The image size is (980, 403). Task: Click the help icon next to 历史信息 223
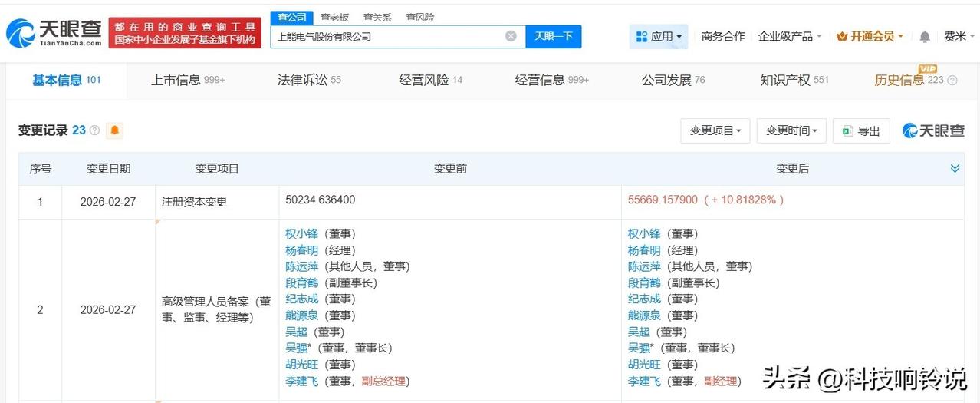[x=952, y=80]
